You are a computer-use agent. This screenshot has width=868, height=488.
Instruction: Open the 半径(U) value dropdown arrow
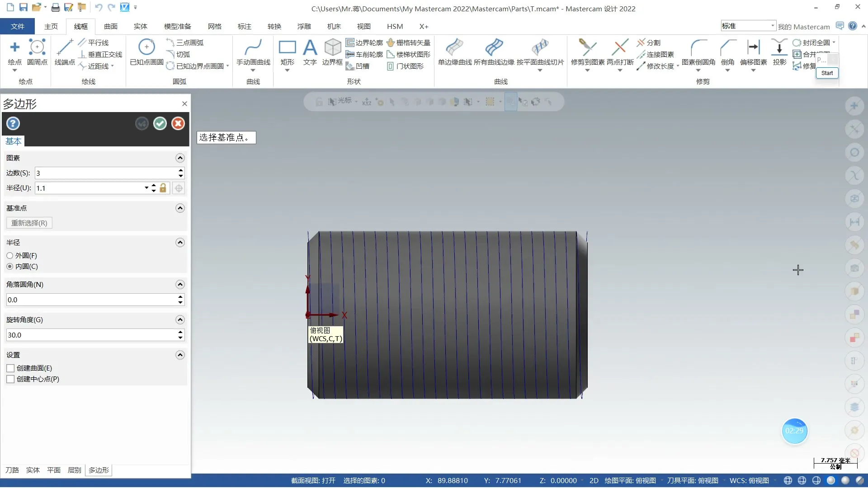(146, 188)
